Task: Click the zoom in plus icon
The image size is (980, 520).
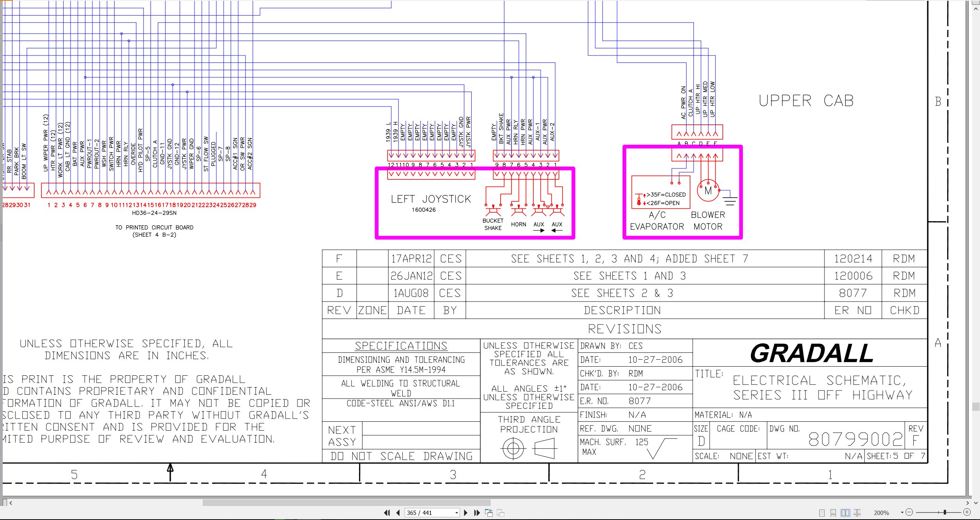Action: click(967, 512)
